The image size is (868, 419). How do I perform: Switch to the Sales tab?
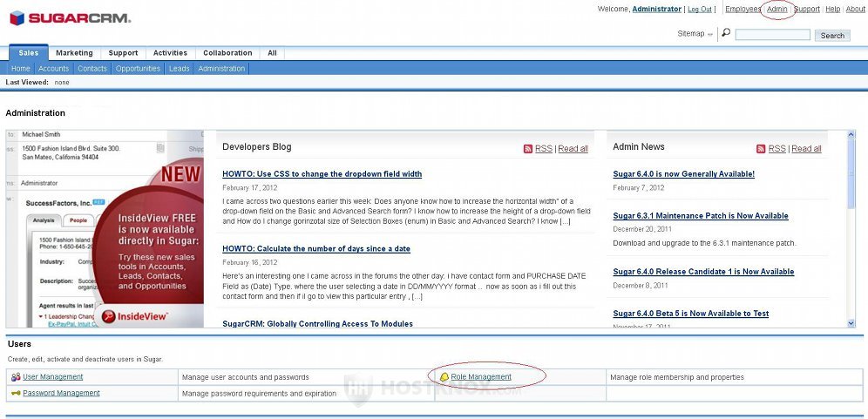[x=29, y=52]
